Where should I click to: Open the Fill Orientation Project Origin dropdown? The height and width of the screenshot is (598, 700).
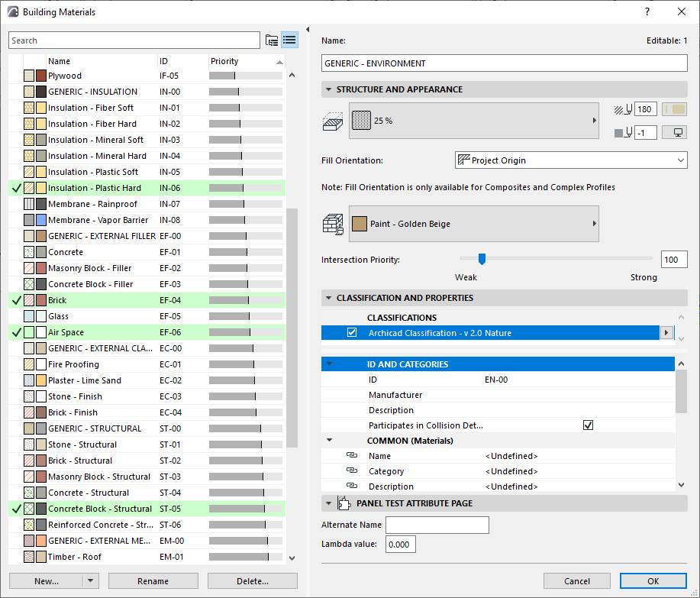(571, 160)
